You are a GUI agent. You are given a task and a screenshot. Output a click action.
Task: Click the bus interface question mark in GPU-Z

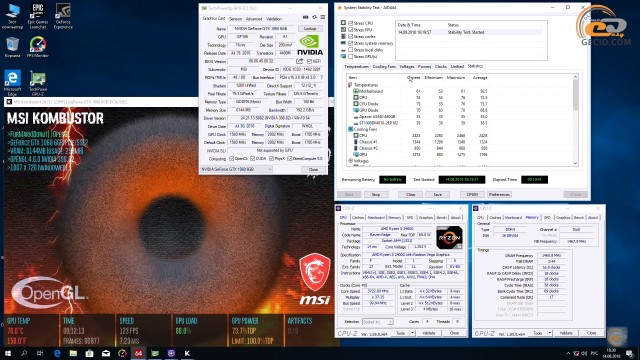click(x=322, y=77)
